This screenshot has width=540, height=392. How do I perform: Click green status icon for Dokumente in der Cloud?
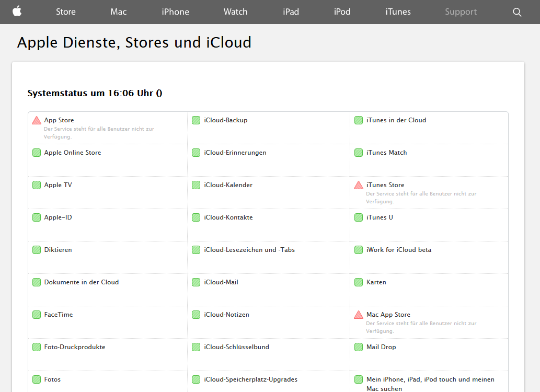pos(37,282)
